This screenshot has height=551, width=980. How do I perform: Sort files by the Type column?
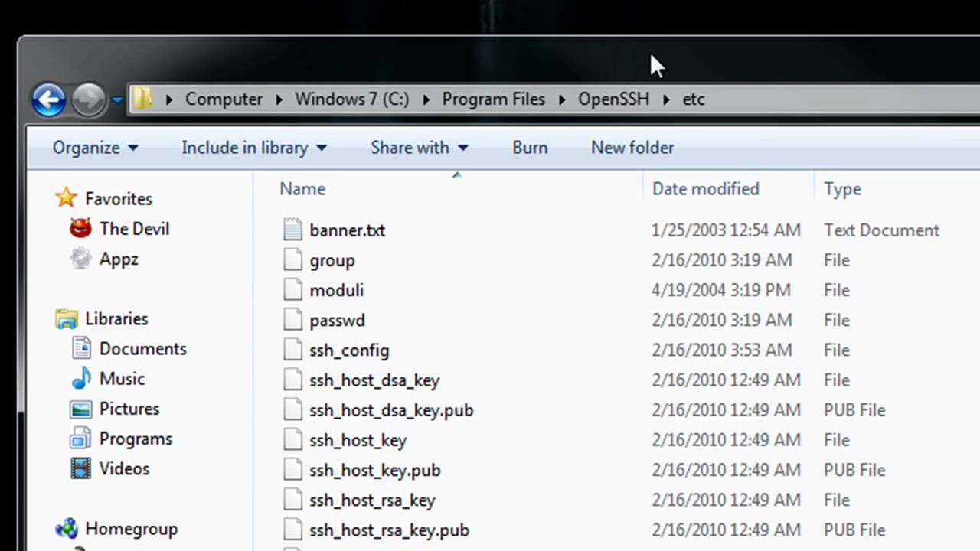pos(842,189)
